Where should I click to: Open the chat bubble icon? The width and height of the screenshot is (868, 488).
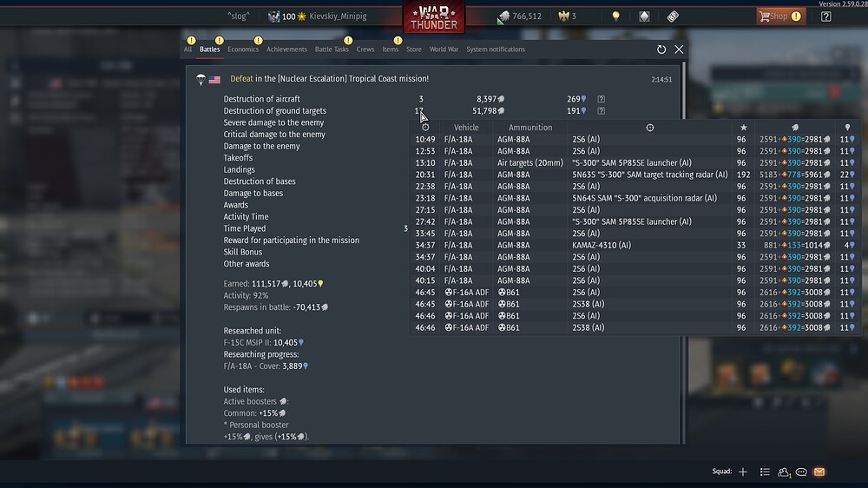pyautogui.click(x=801, y=472)
